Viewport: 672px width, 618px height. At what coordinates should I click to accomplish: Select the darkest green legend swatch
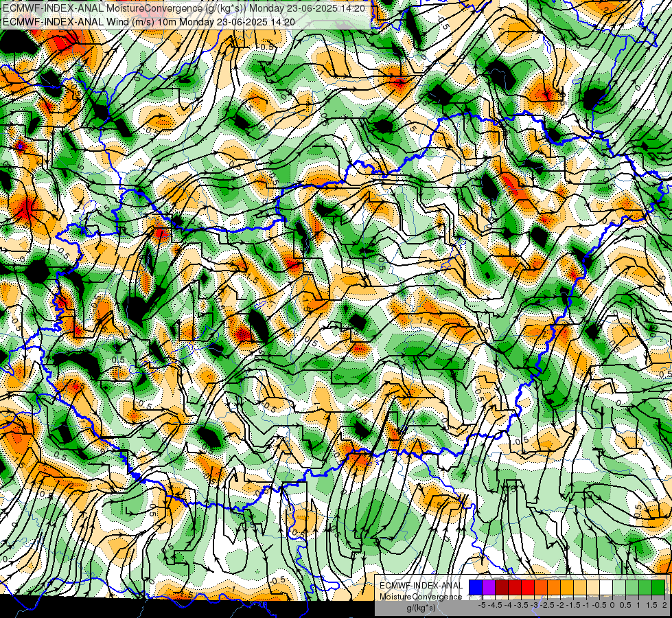(658, 587)
